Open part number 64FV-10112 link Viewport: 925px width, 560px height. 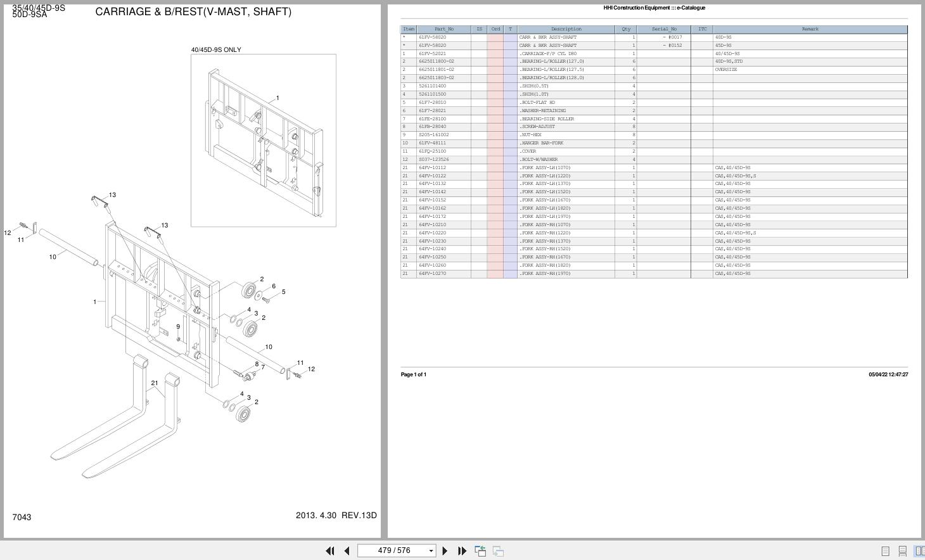[432, 167]
